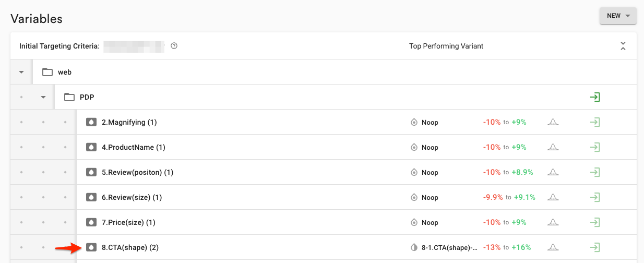Open distribution chart for 6.Review(size) row
The image size is (644, 263).
tap(553, 197)
